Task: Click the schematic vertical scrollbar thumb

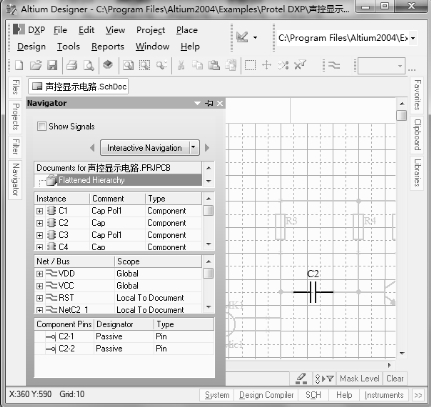Action: coord(402,116)
